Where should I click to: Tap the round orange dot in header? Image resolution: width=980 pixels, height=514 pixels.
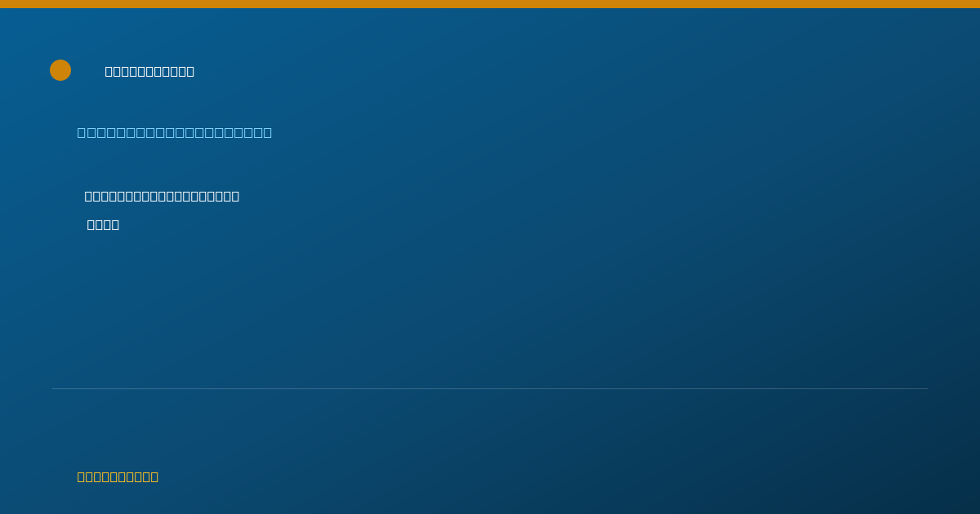(x=60, y=70)
